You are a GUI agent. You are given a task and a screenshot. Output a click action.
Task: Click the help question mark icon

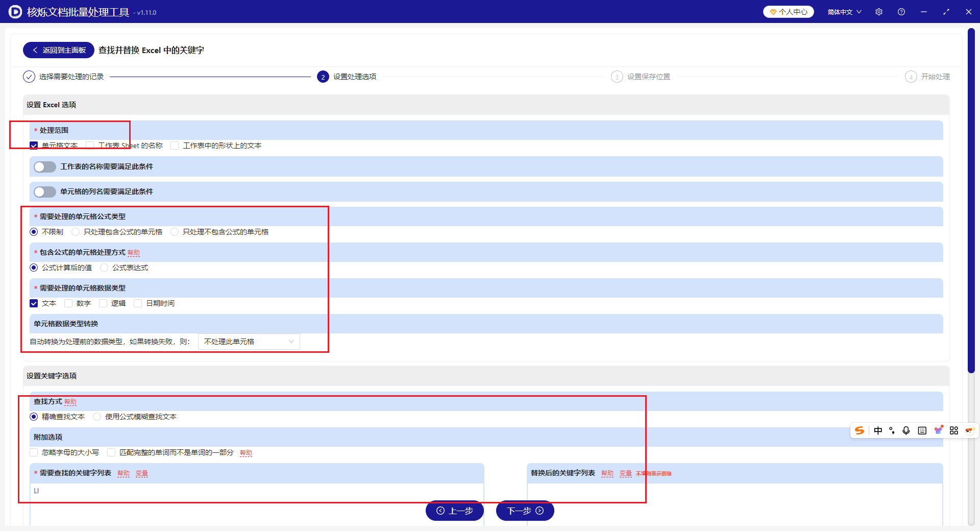(901, 12)
